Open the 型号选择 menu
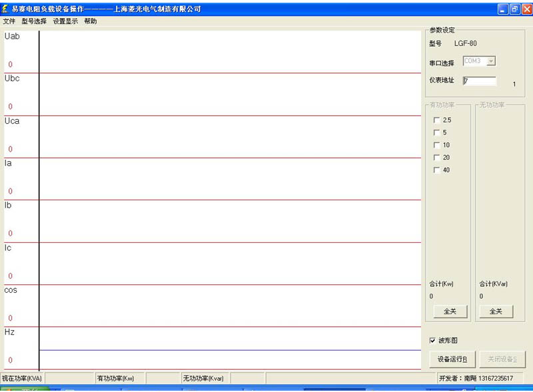Screen dimensions: 533x392 click(34, 21)
